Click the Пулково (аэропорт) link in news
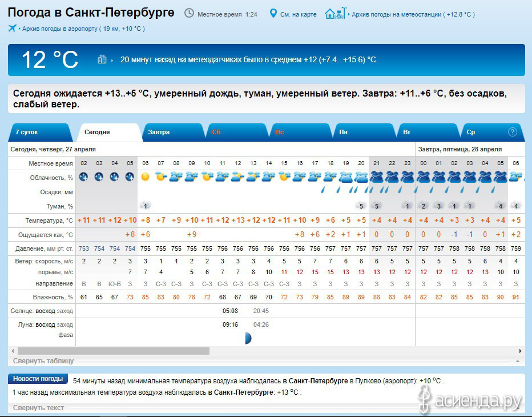Viewport: 532px width, 417px height. [x=385, y=381]
